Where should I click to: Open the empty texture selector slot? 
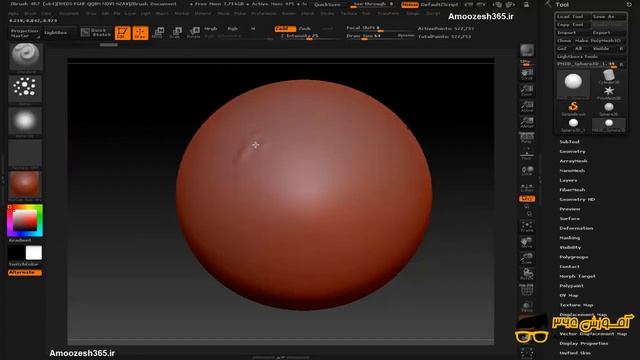click(x=25, y=153)
